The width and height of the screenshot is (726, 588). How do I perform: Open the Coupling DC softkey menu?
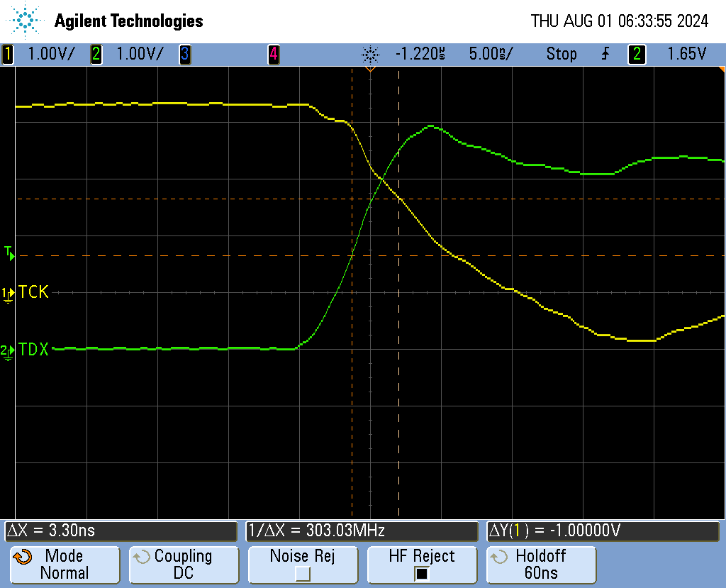(183, 565)
